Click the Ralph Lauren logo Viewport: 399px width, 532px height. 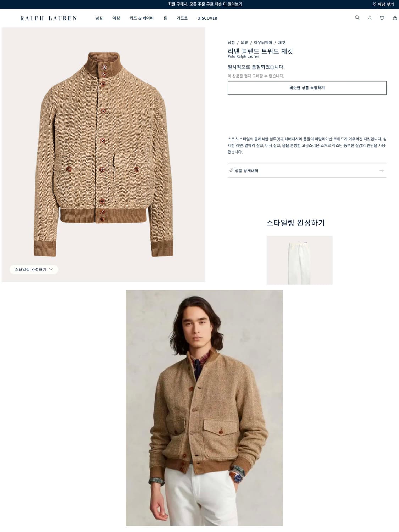coord(49,18)
